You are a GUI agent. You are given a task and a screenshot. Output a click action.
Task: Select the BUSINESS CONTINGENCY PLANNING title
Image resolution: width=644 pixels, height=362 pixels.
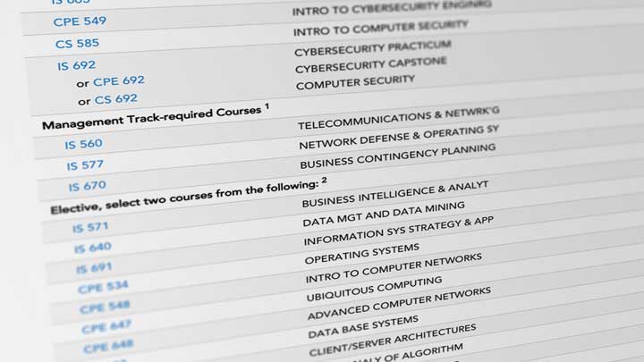coord(397,156)
